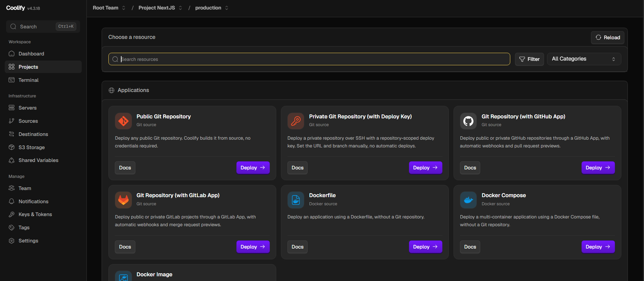Viewport: 644px width, 281px height.
Task: Click the magnifier icon in resource search
Action: click(x=115, y=59)
